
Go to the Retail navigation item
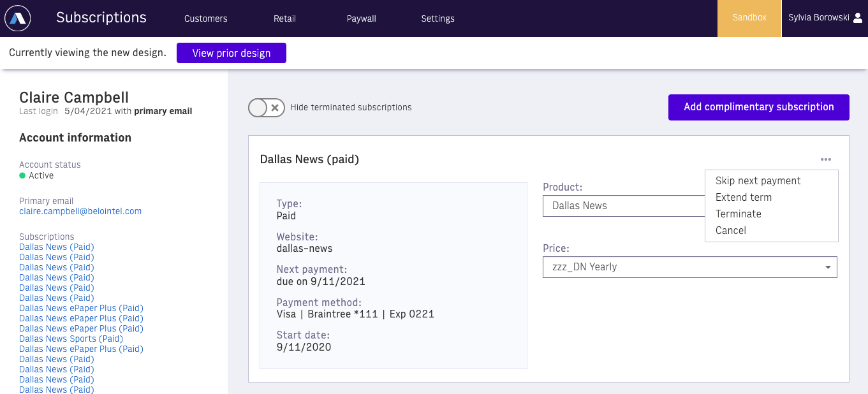coord(284,18)
